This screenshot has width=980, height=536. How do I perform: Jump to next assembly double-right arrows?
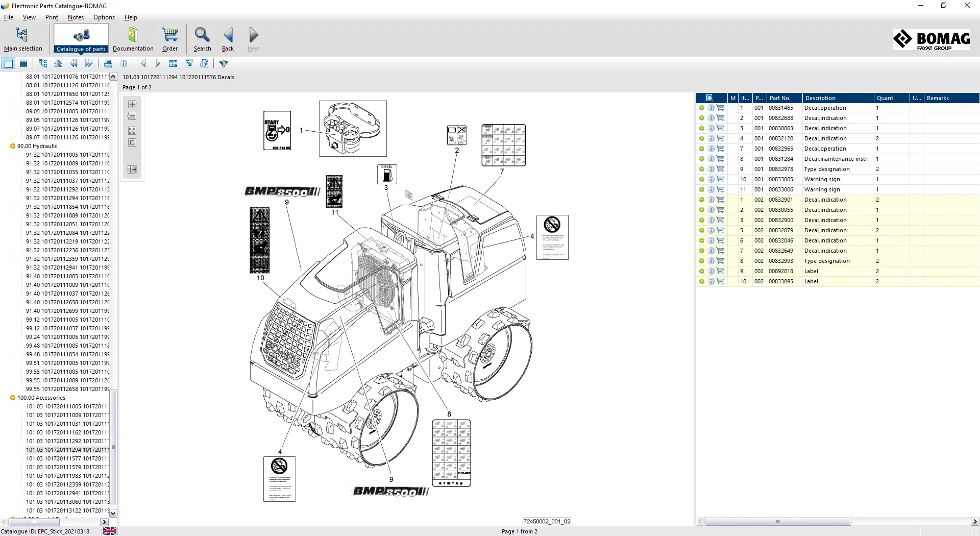(x=89, y=63)
